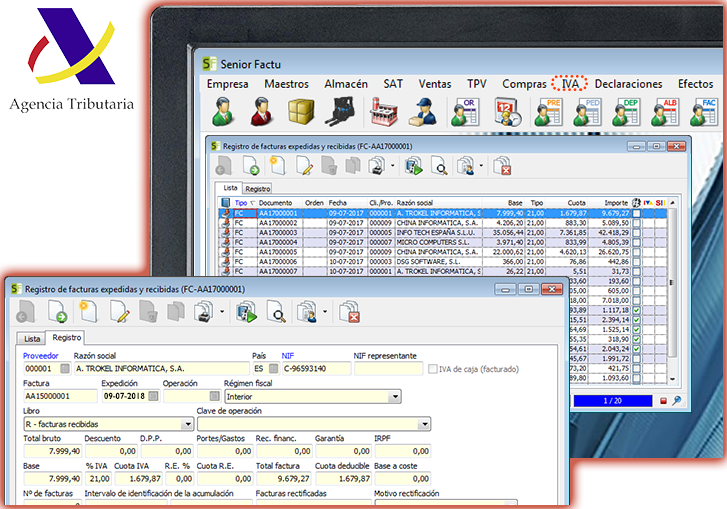This screenshot has height=509, width=727.
Task: Click documents with user icon in front window
Action: [x=307, y=312]
